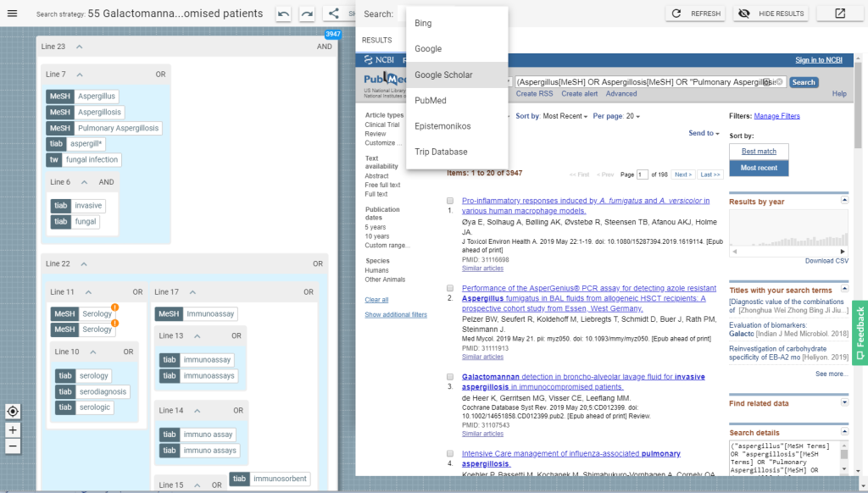
Task: Click the share strategy icon
Action: tap(333, 13)
